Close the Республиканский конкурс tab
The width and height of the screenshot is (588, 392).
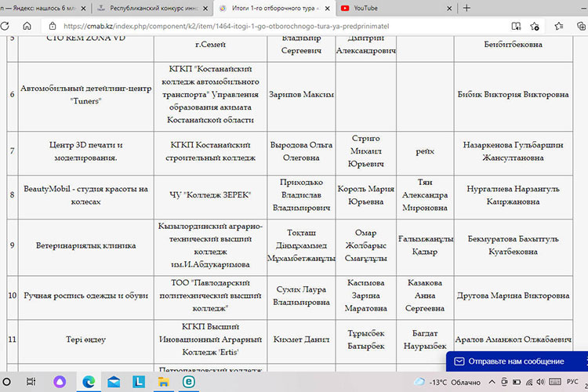coord(205,9)
